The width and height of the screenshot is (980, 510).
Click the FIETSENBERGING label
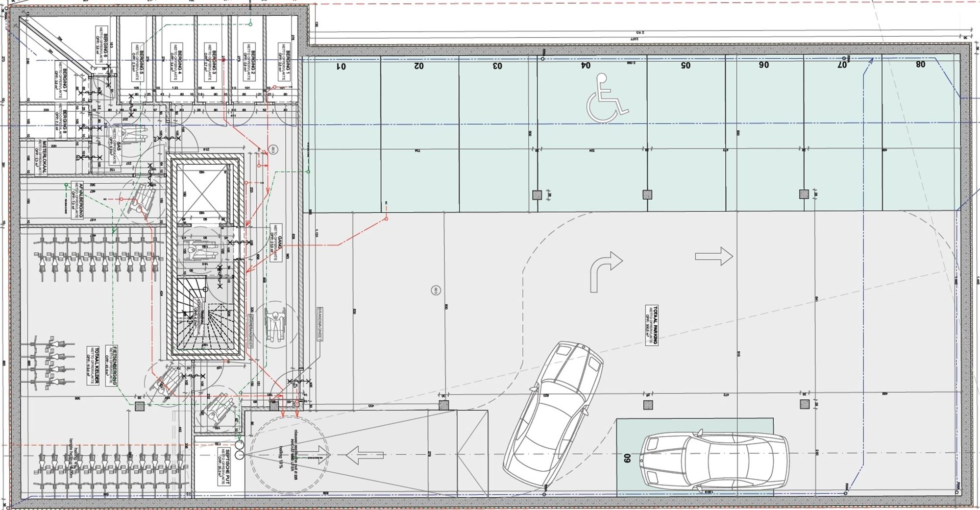click(112, 365)
